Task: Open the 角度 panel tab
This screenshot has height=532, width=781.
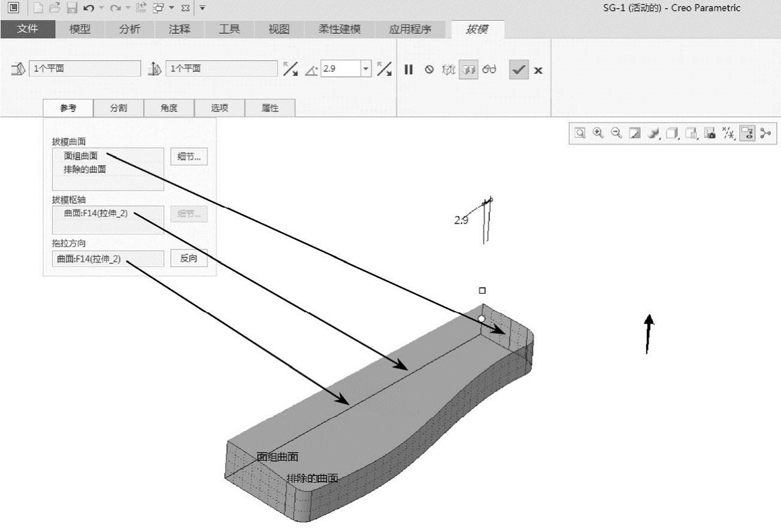Action: [169, 108]
